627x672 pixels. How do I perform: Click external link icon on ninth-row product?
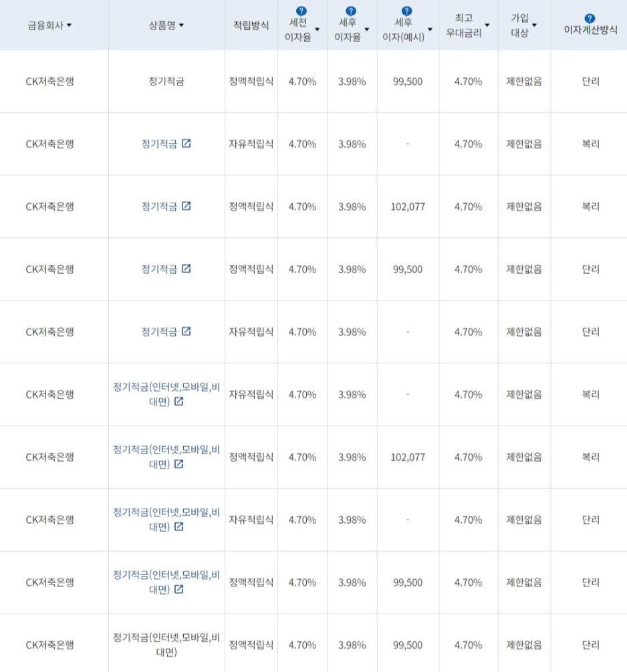click(180, 590)
